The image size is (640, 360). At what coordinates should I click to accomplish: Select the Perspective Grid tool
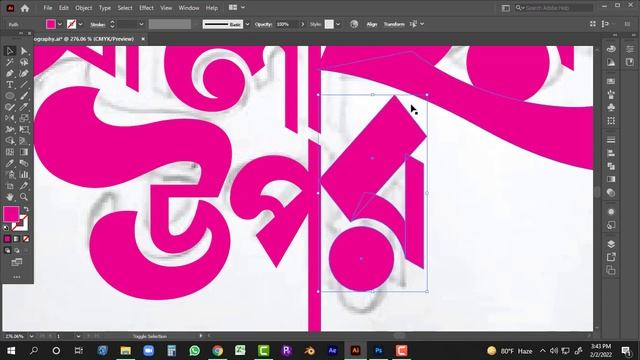pos(24,141)
